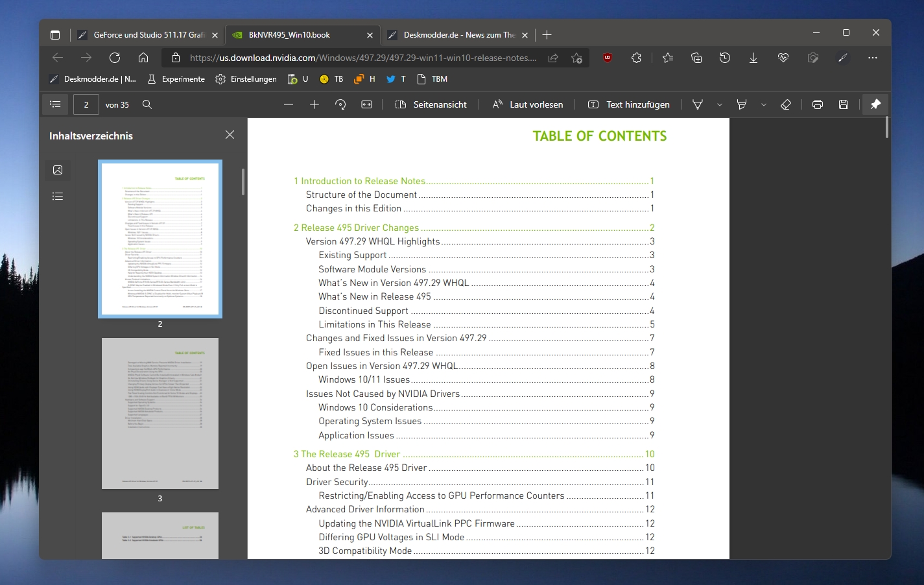The height and width of the screenshot is (585, 924).
Task: Select the PDF eraser tool
Action: pos(786,104)
